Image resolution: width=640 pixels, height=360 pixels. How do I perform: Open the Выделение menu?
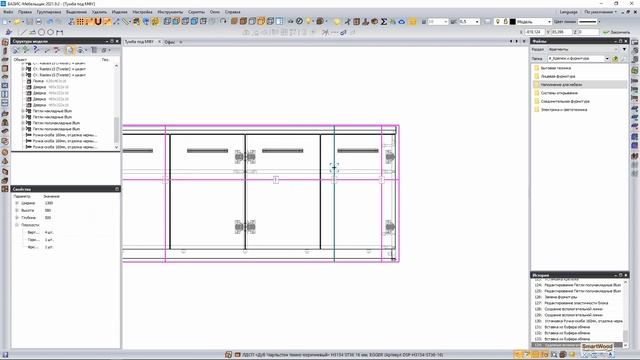point(76,12)
